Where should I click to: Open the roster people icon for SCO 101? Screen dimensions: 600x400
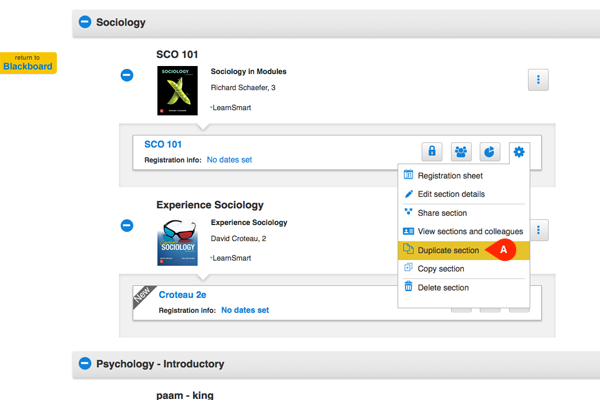(x=461, y=152)
